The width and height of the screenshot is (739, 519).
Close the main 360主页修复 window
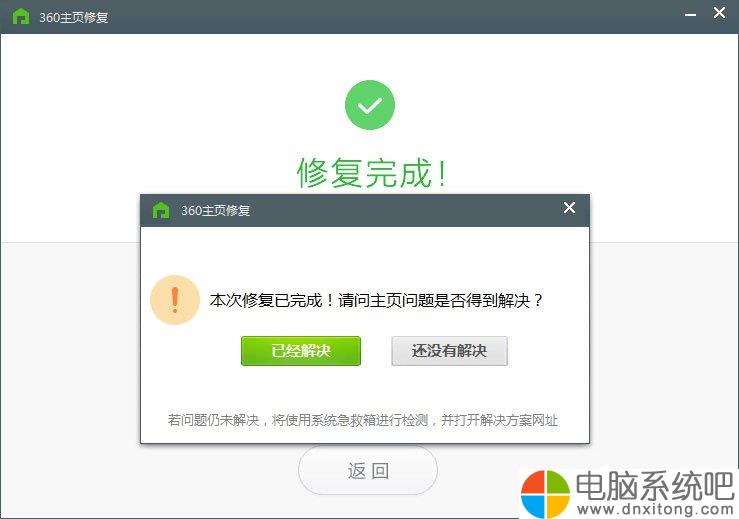tap(719, 13)
